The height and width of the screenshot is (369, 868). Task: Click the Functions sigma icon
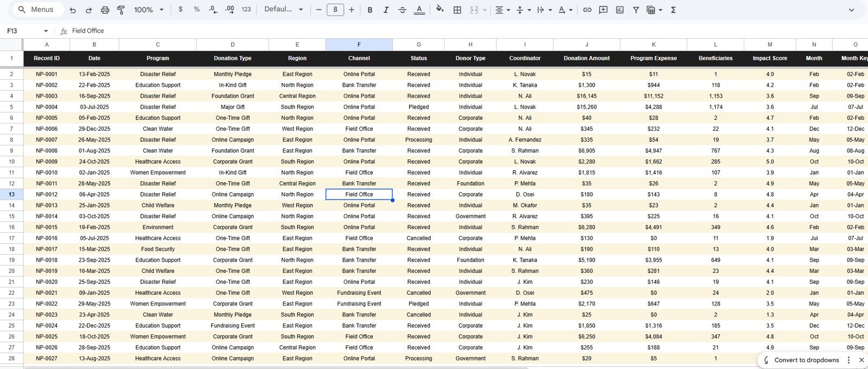[x=673, y=10]
